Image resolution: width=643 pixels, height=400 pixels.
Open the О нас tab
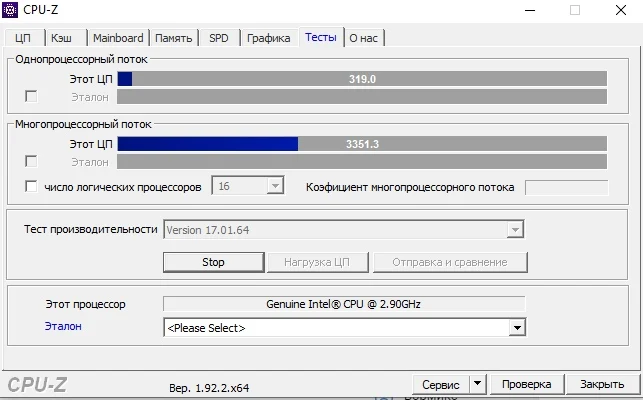coord(363,38)
